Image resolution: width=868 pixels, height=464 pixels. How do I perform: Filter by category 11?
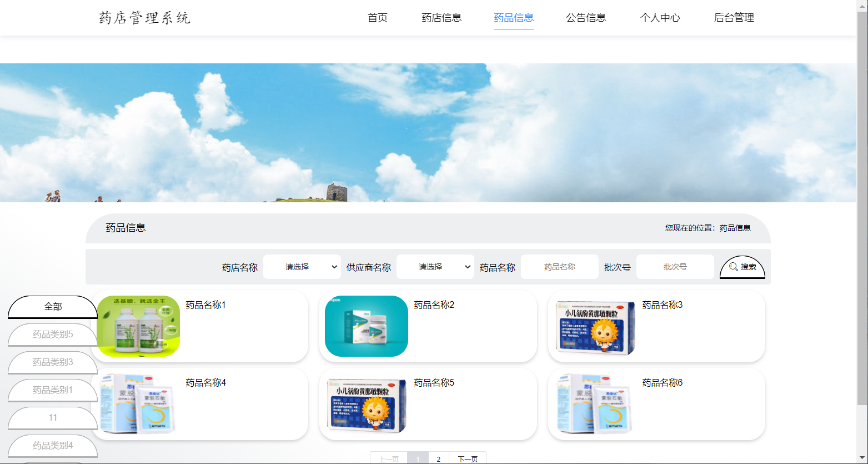53,418
